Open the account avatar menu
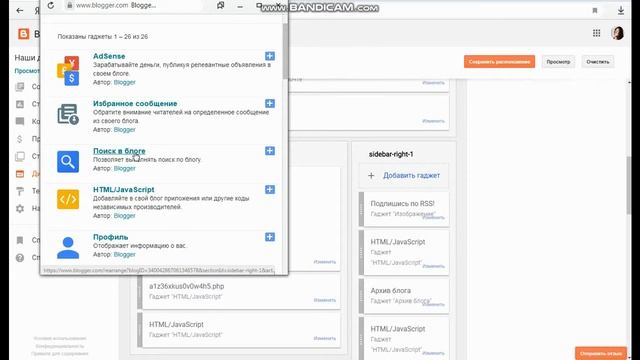 (x=617, y=33)
